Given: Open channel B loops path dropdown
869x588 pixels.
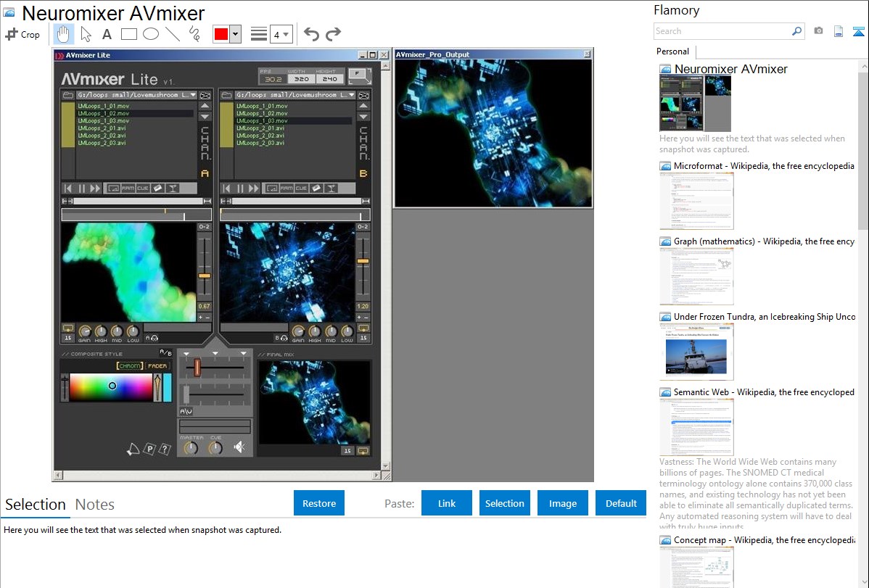Looking at the screenshot, I should 351,95.
